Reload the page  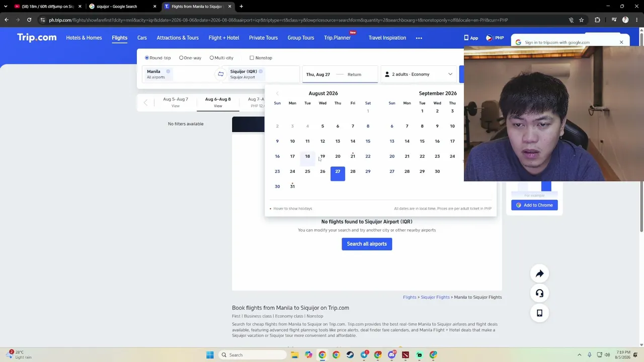click(29, 20)
